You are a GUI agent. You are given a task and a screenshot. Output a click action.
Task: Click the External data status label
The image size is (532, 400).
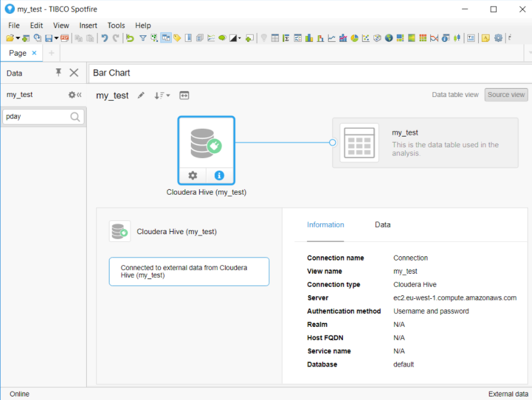coord(508,394)
